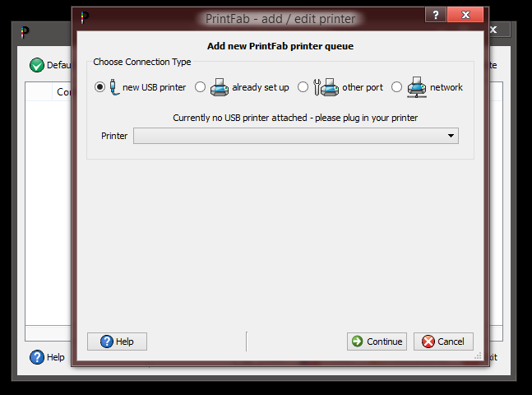The width and height of the screenshot is (532, 395).
Task: Close the add / edit printer dialog
Action: tap(465, 15)
